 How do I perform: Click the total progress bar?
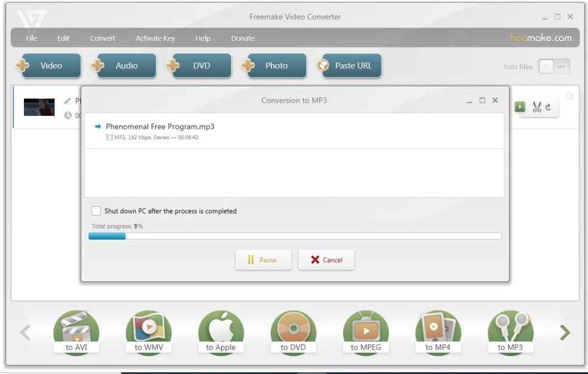pos(295,236)
